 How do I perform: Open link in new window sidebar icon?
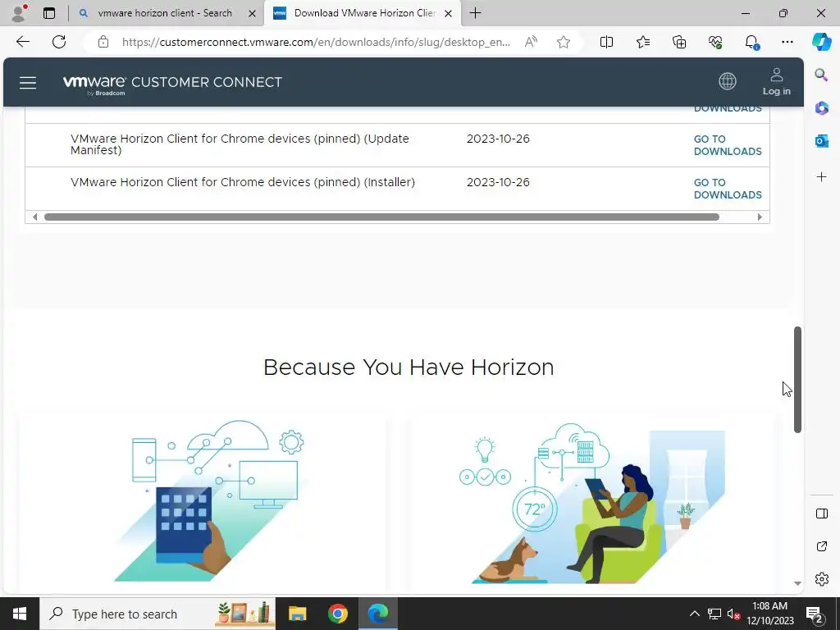822,546
